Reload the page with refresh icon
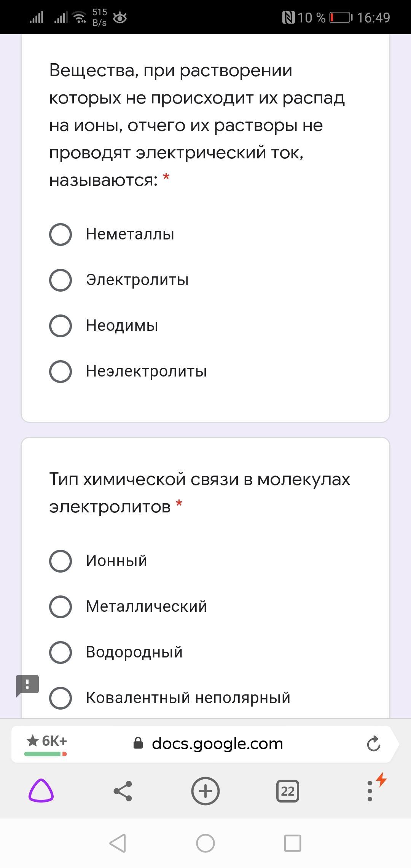The image size is (411, 868). (x=374, y=744)
